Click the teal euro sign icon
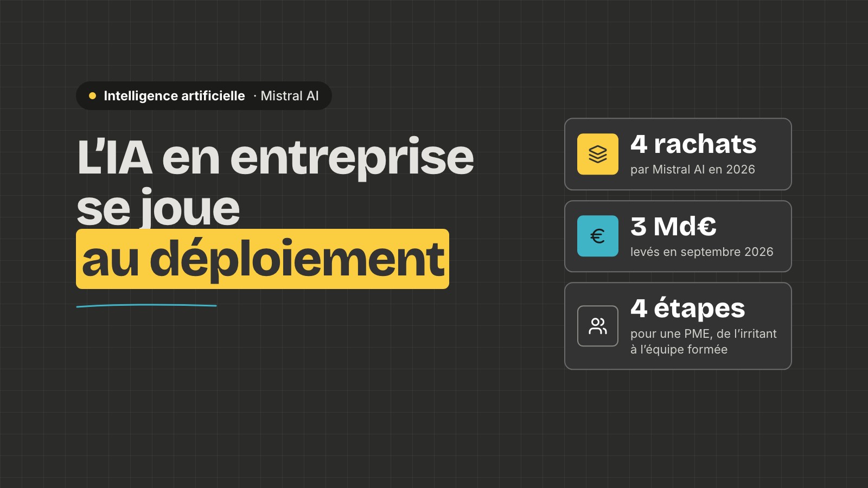868x488 pixels. (597, 236)
